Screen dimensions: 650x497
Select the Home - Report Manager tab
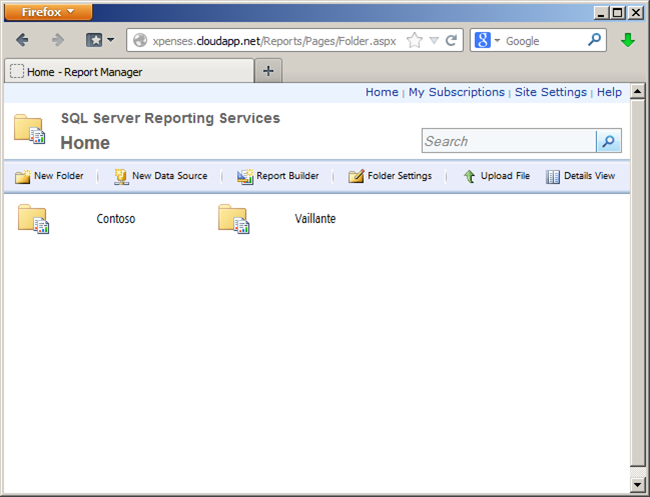coord(129,71)
